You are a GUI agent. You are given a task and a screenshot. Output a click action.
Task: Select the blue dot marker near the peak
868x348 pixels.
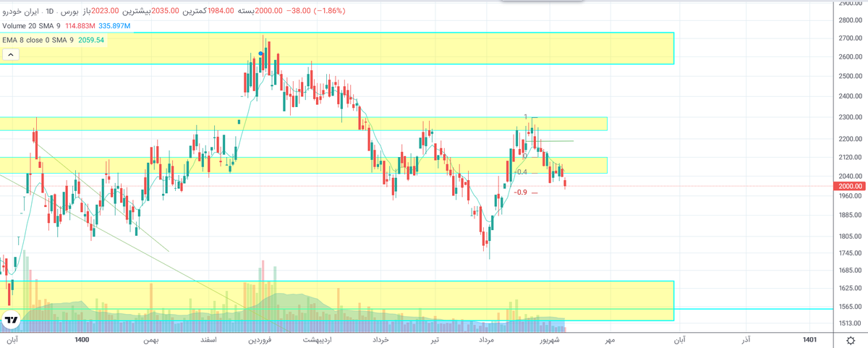pos(260,54)
